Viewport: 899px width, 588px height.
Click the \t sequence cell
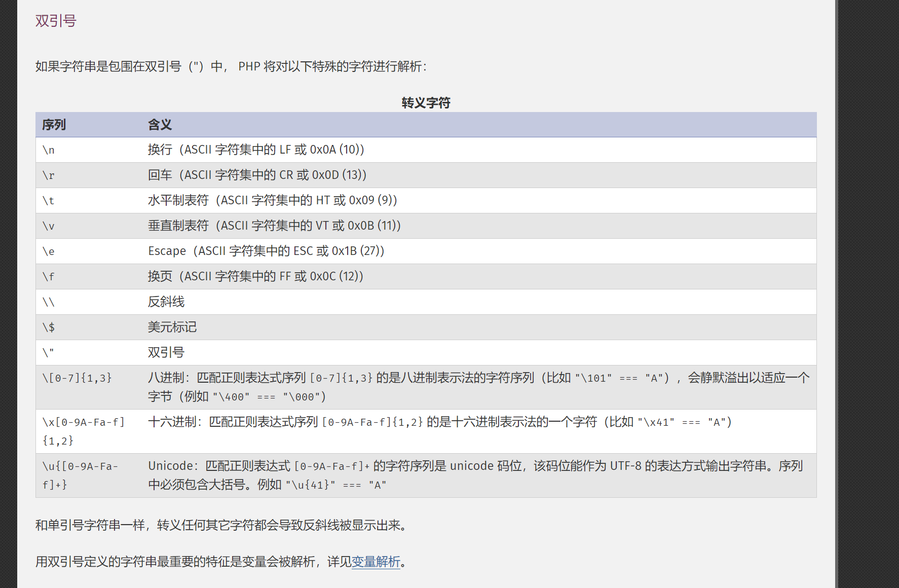click(49, 201)
